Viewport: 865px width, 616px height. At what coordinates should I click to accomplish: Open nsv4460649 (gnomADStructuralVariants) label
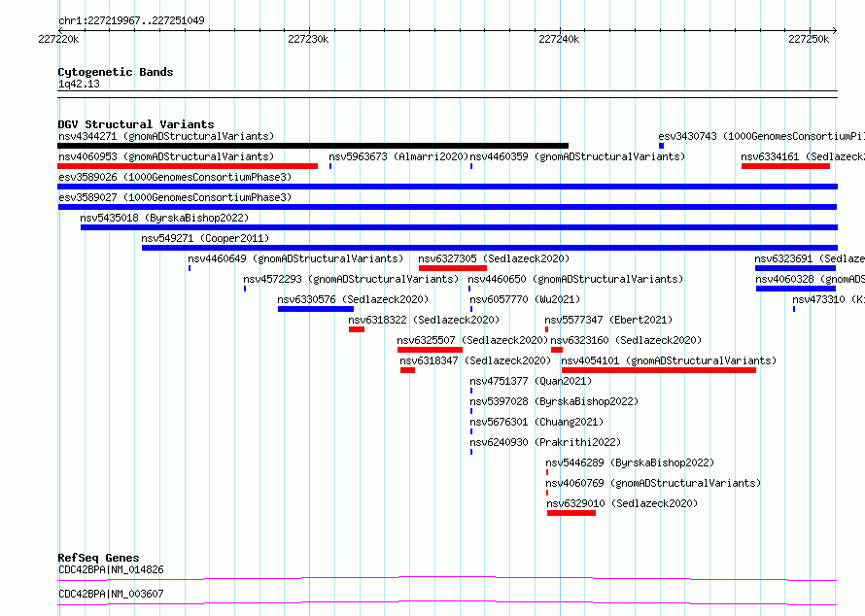click(295, 258)
